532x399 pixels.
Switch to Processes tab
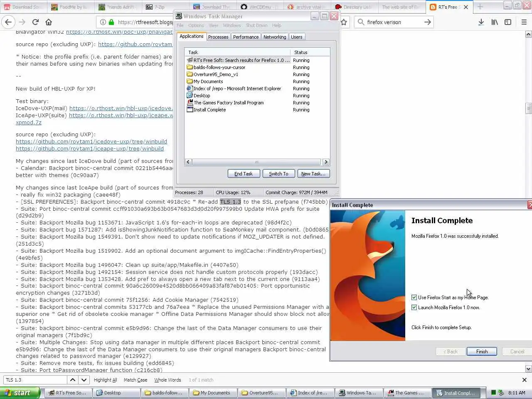218,37
